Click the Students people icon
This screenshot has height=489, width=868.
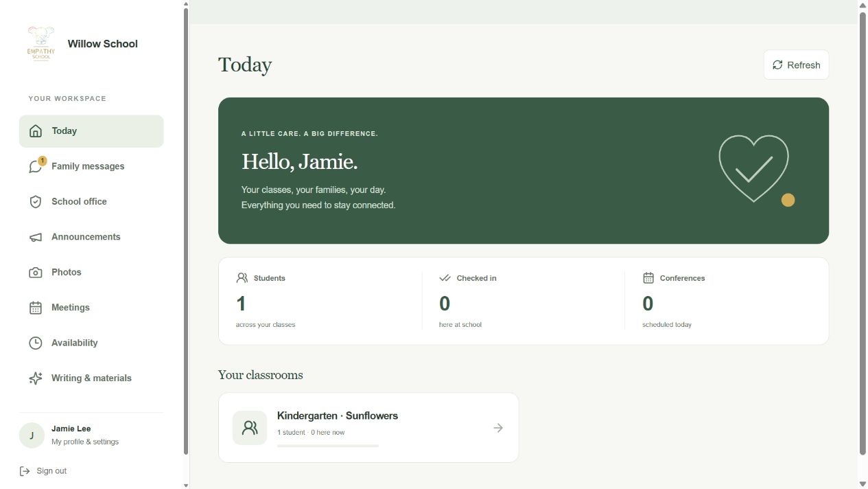point(242,278)
